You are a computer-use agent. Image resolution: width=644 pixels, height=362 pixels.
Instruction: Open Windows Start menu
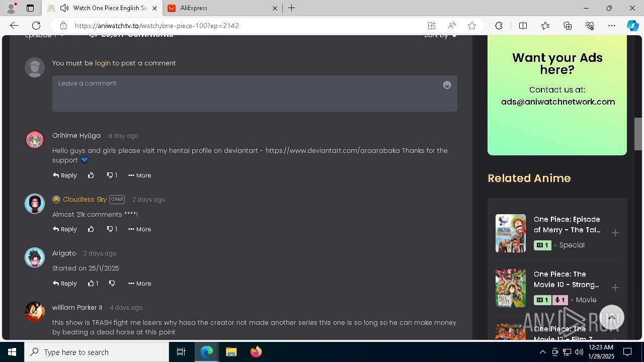click(12, 352)
